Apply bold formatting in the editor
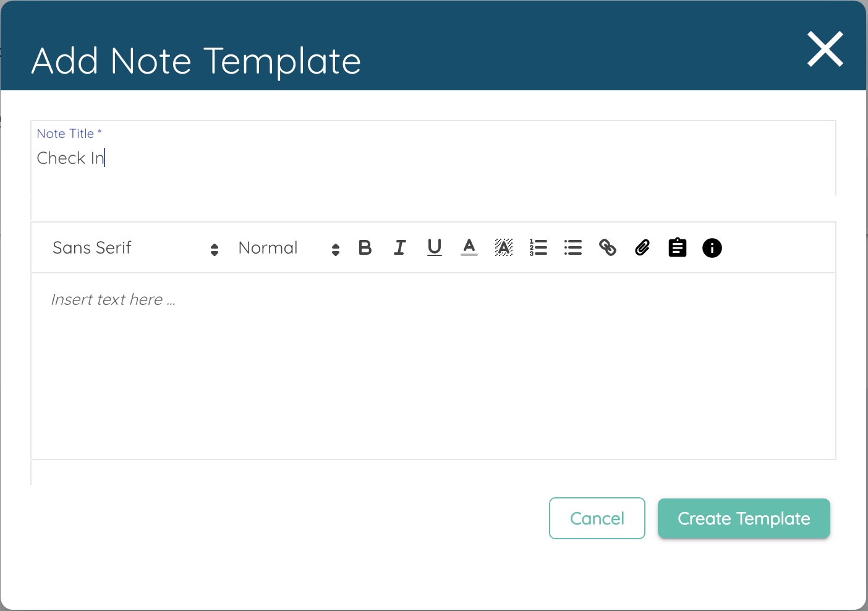 pos(365,247)
